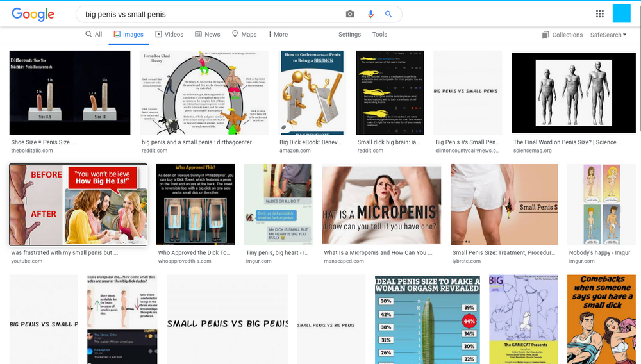Click the 'Shoe Size = ...' caption link
Screen dimensions: 641x364
tap(44, 142)
